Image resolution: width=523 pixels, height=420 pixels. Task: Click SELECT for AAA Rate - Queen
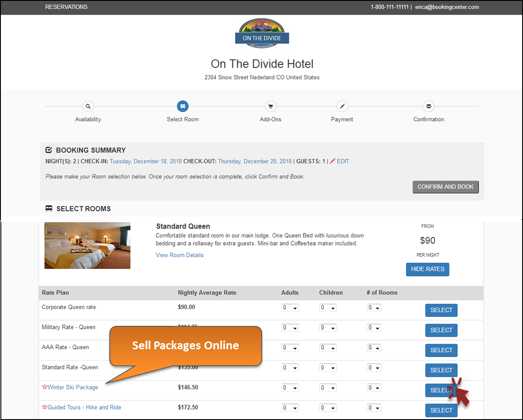tap(441, 350)
